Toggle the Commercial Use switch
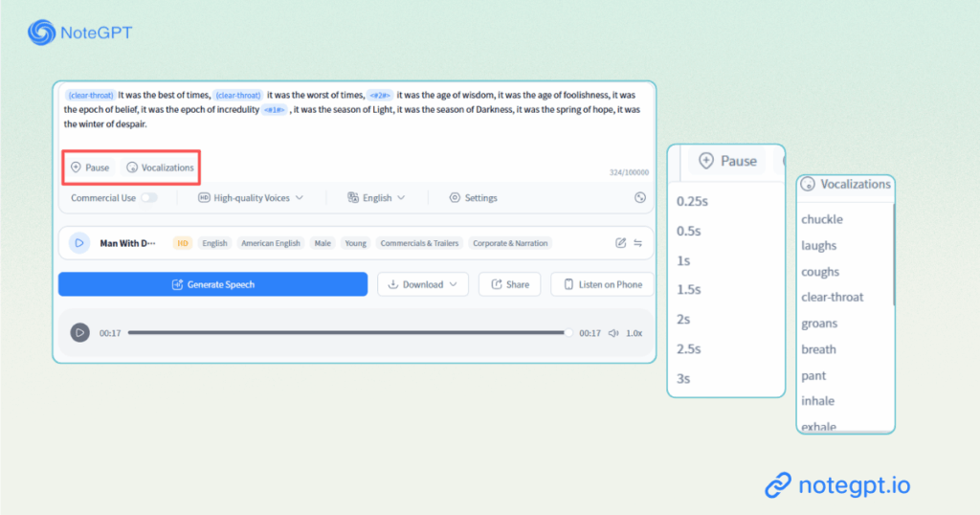Screen dimensions: 980x515 click(x=148, y=198)
